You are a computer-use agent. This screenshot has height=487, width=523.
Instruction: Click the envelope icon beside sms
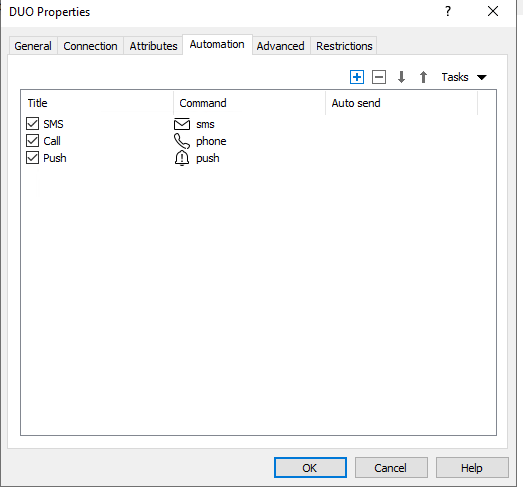182,124
